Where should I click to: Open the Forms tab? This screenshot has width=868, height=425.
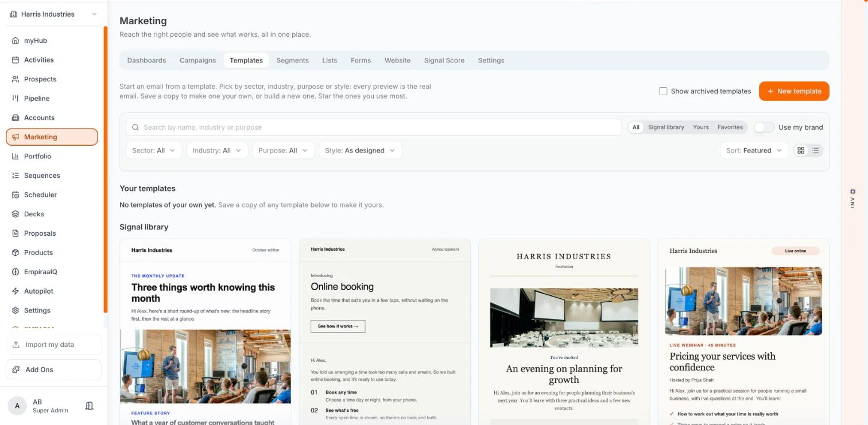click(x=361, y=60)
